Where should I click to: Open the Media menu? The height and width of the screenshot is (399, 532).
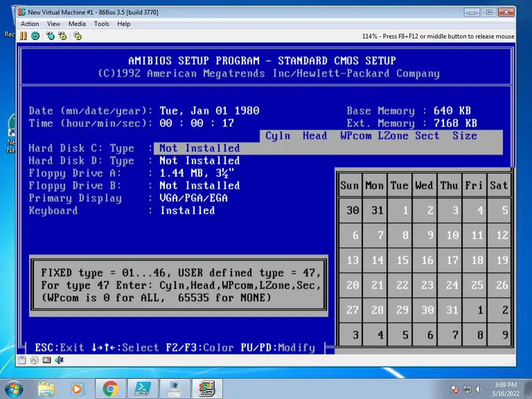(x=77, y=24)
